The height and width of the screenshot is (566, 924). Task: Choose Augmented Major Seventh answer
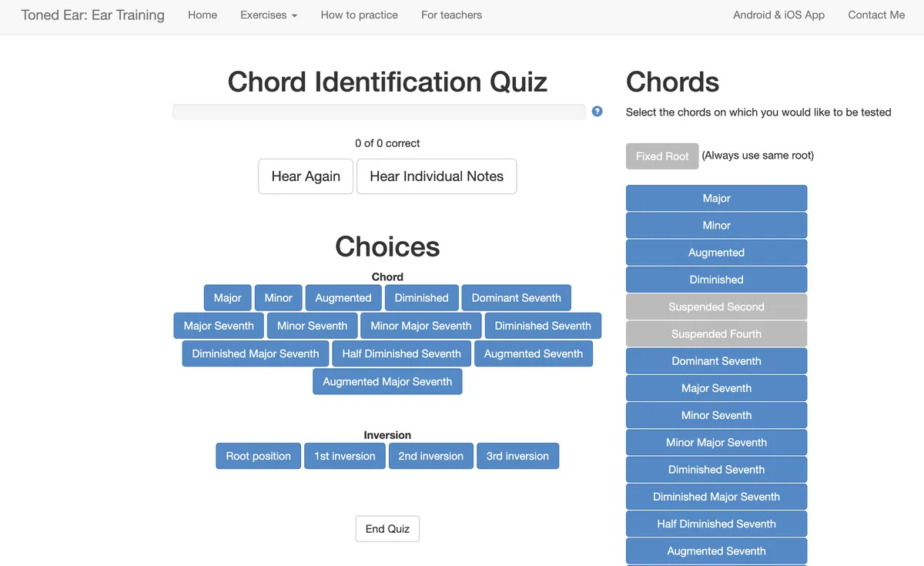pos(387,381)
